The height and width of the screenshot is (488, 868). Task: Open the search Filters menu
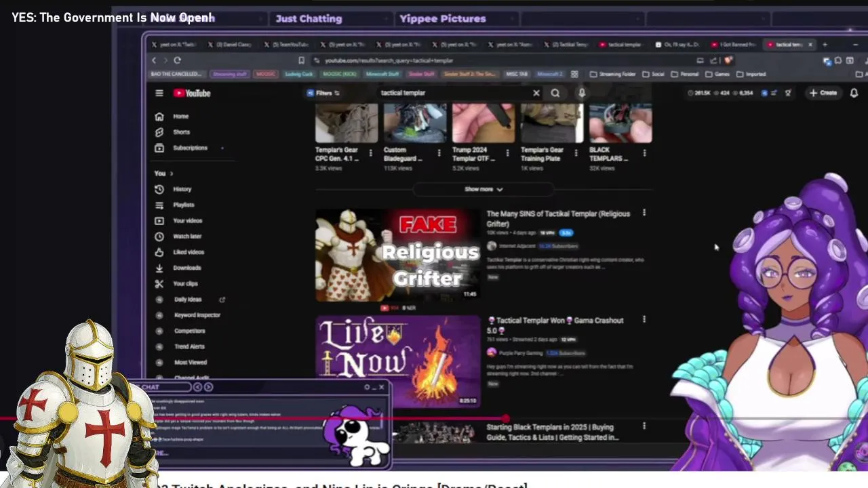[x=323, y=93]
